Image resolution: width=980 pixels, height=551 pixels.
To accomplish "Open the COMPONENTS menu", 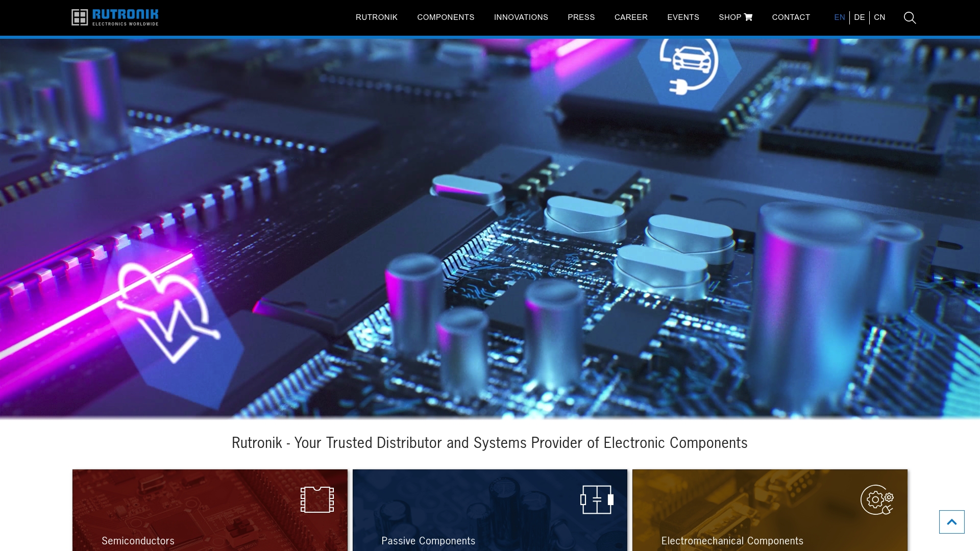I will [x=446, y=17].
